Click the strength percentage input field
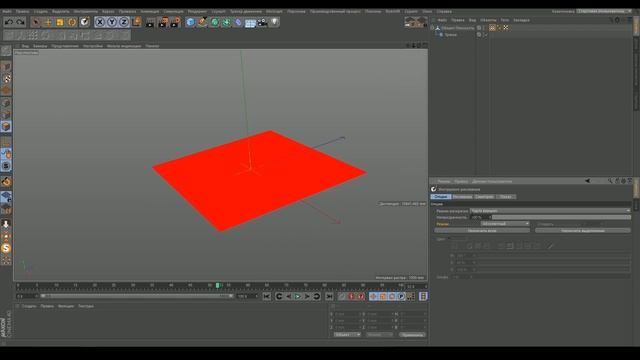The image size is (640, 360). (x=480, y=217)
